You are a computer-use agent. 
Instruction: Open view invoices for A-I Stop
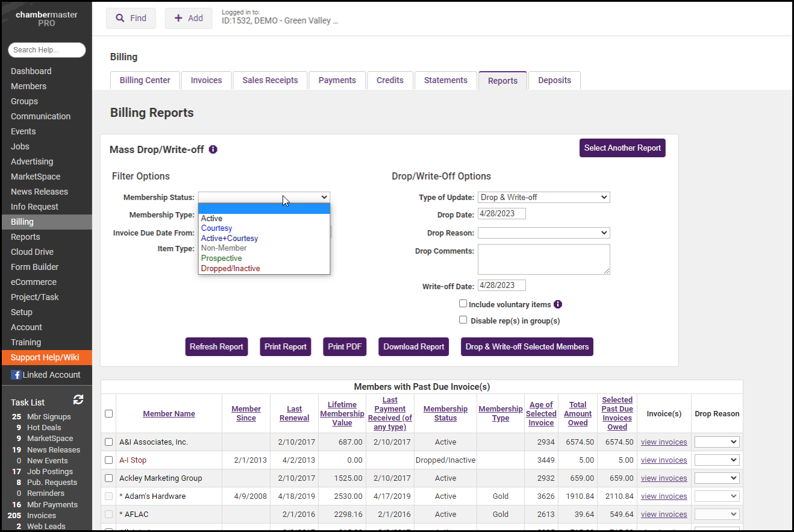click(663, 460)
